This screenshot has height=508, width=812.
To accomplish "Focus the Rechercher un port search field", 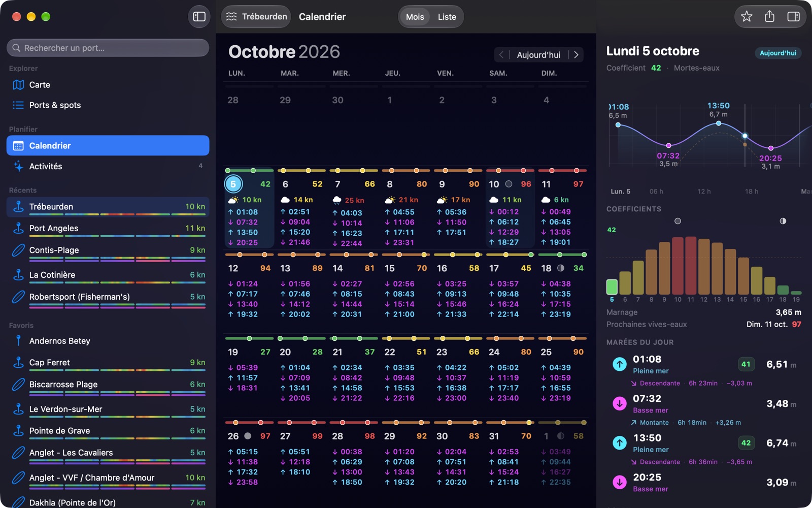I will pos(108,48).
